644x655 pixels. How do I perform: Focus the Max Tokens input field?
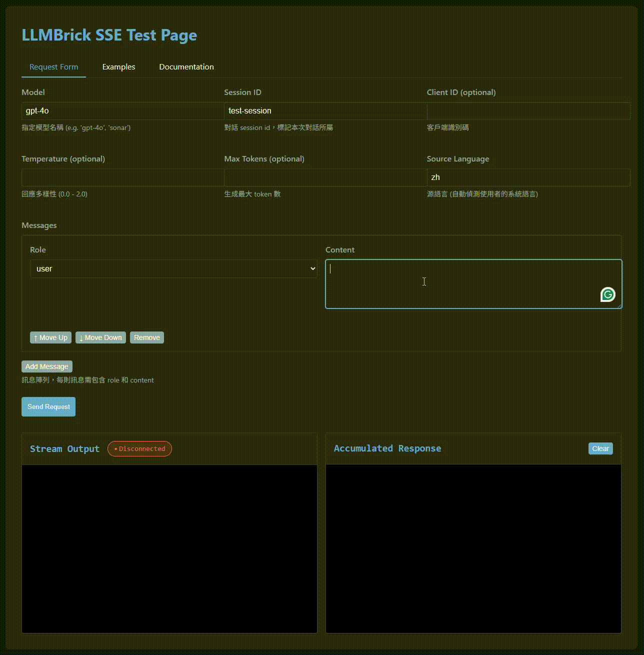[325, 177]
